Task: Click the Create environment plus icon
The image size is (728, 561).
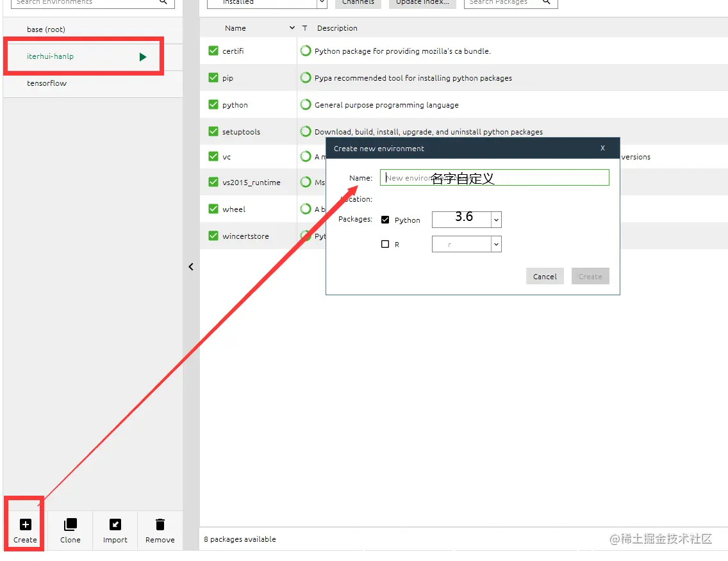Action: coord(26,524)
